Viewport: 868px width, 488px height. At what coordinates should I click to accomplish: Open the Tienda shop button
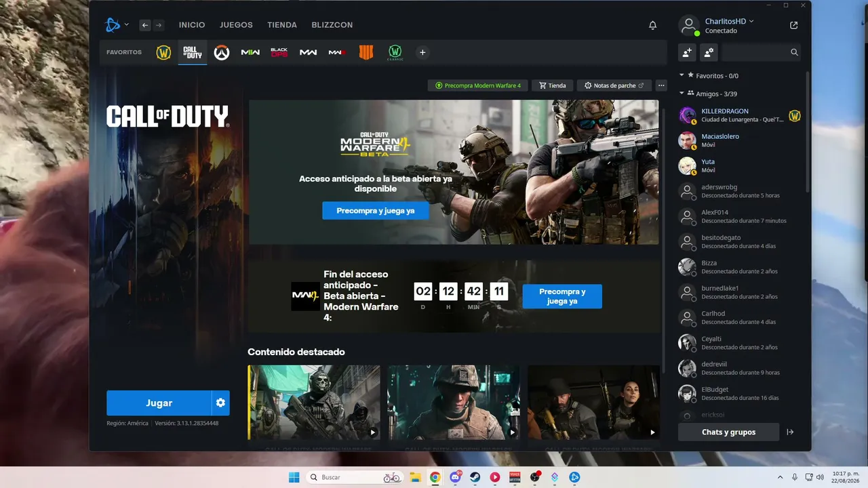pos(553,85)
